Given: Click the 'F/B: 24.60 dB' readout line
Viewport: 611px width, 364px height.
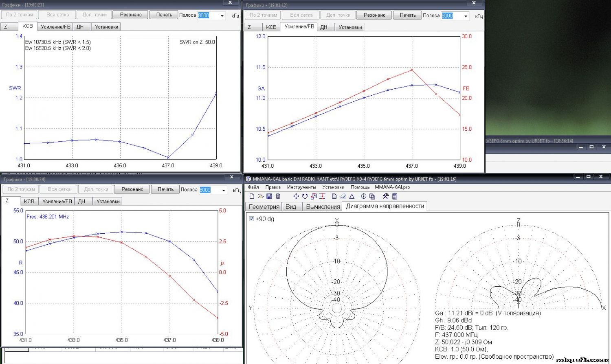Looking at the screenshot, I should tap(472, 327).
